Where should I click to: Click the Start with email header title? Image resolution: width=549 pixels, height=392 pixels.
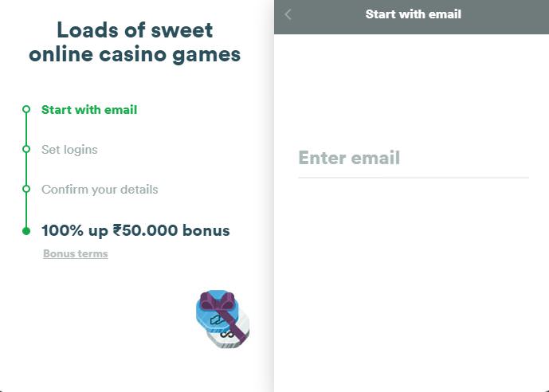pyautogui.click(x=414, y=14)
